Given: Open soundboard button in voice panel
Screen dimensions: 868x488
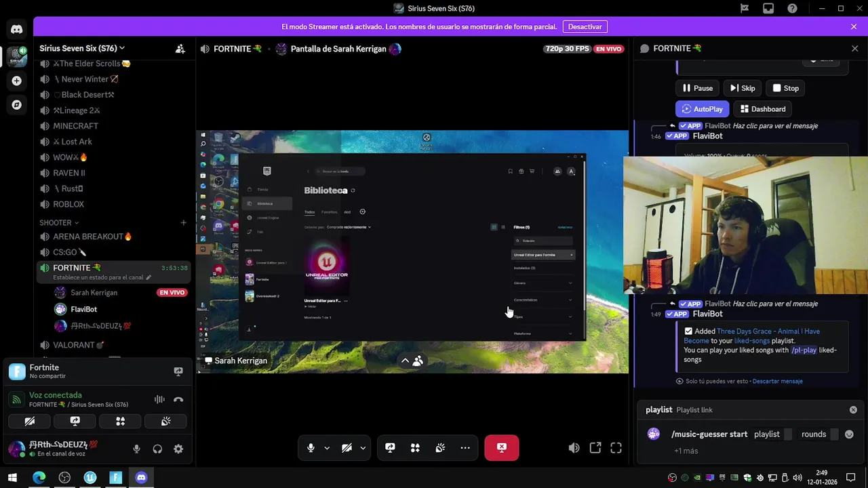Looking at the screenshot, I should coord(165,422).
